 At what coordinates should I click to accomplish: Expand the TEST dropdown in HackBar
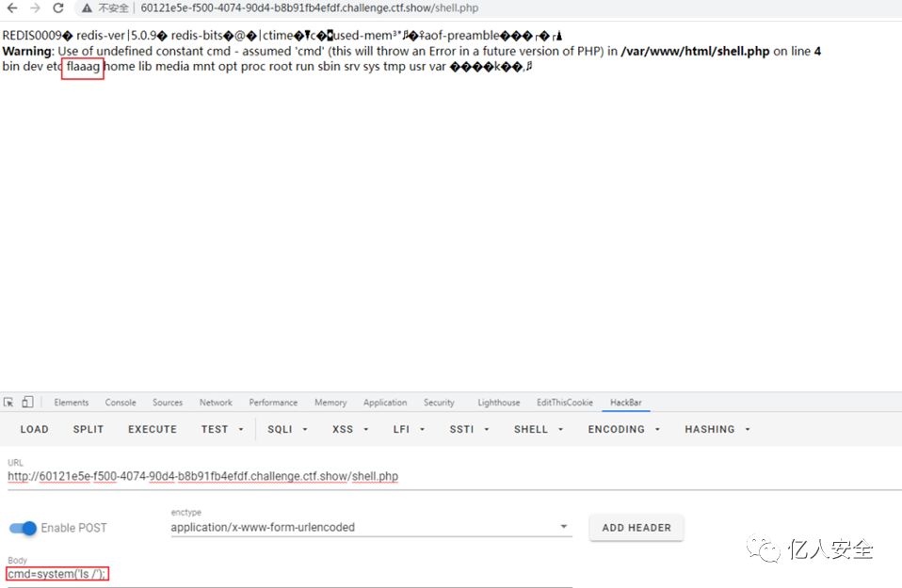pos(222,429)
